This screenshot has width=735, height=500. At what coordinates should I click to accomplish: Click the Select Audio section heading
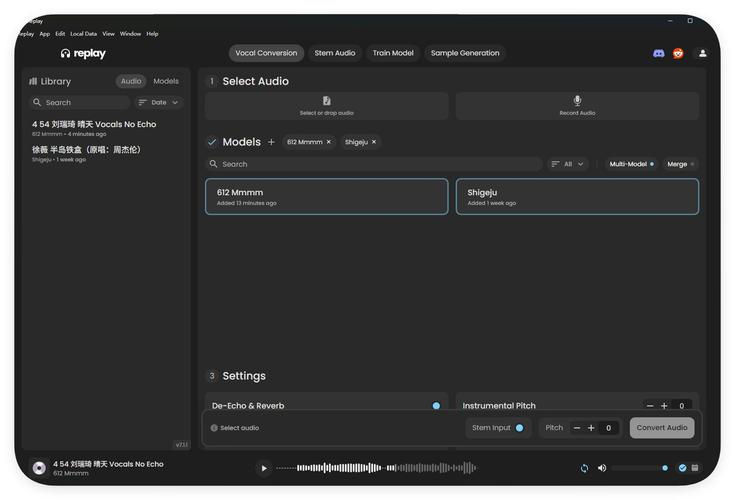pyautogui.click(x=255, y=81)
